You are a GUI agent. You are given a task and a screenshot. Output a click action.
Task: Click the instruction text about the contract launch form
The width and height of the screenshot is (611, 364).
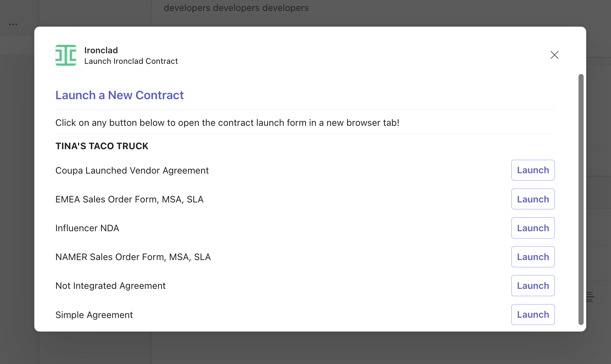227,123
